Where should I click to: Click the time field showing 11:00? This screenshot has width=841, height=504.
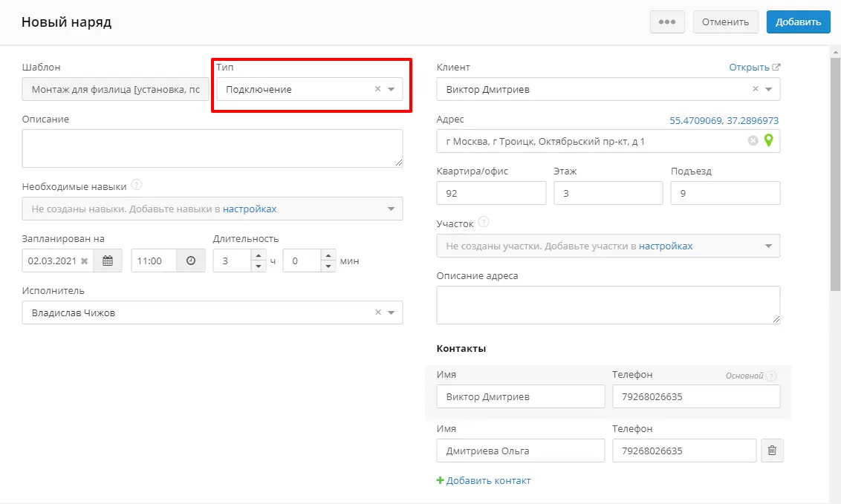(154, 261)
